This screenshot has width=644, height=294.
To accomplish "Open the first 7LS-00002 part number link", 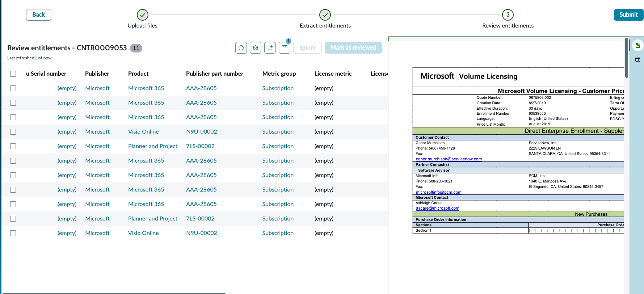I will pyautogui.click(x=200, y=146).
